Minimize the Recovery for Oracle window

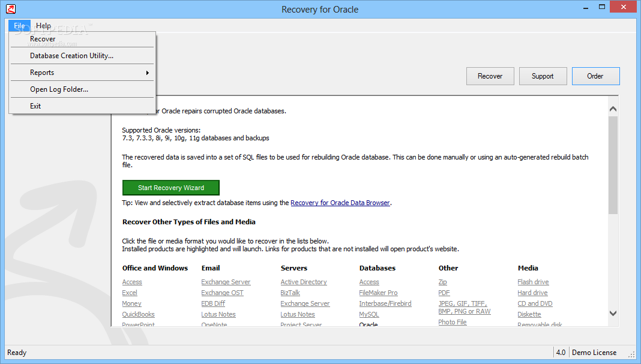[586, 7]
